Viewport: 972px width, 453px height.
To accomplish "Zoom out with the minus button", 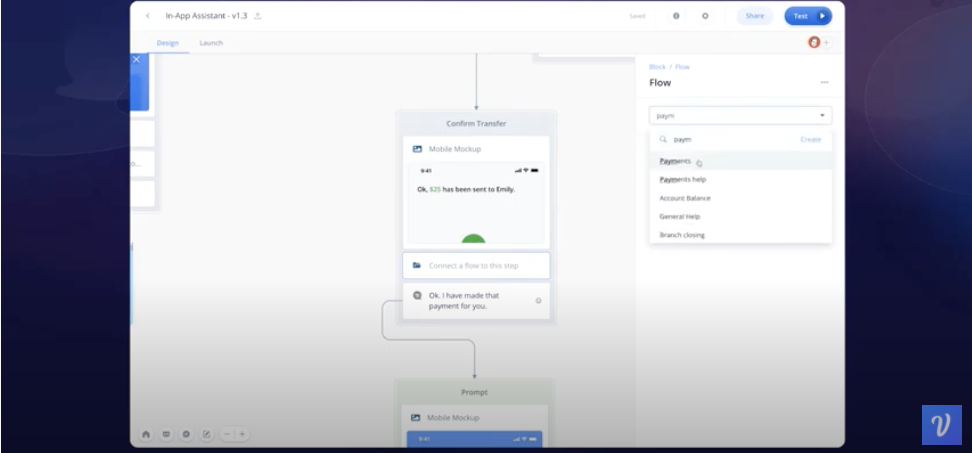I will pyautogui.click(x=228, y=434).
